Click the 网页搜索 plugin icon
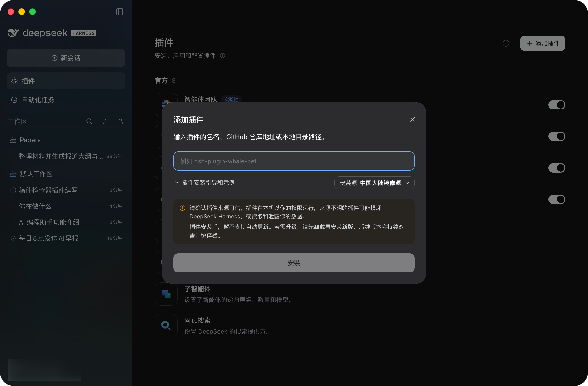Screen dimensions: 588x386 coord(166,326)
